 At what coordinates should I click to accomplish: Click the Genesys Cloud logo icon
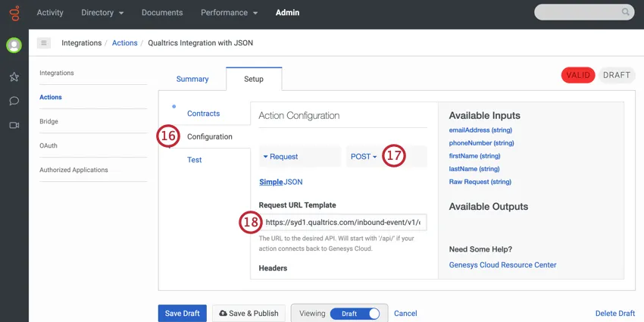(x=14, y=13)
